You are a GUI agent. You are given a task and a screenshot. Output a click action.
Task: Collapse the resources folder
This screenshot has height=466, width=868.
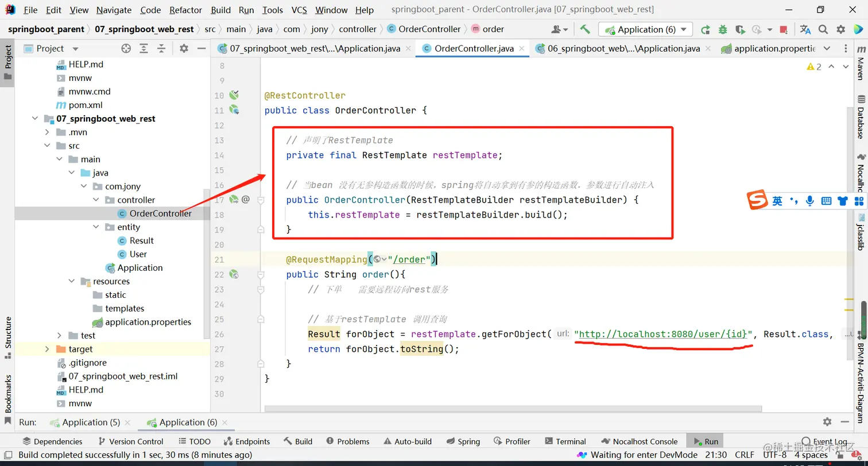(x=72, y=281)
